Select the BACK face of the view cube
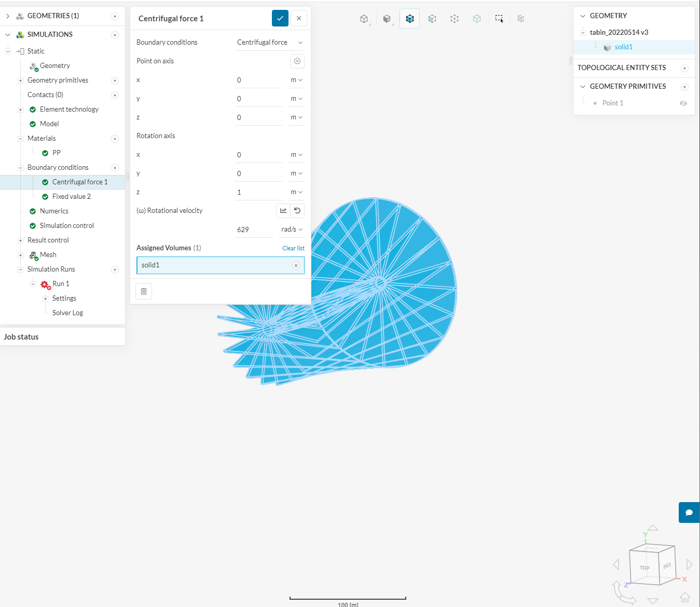This screenshot has width=700, height=607. tap(667, 565)
